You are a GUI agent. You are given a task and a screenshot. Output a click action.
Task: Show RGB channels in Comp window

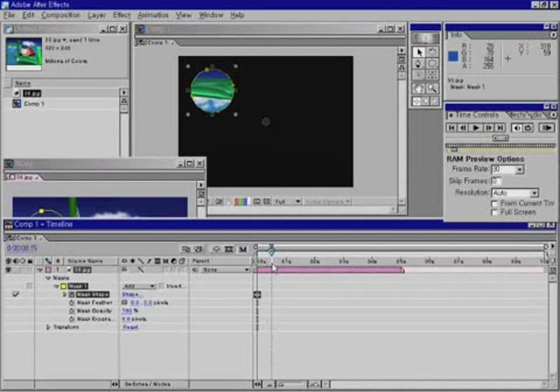(x=240, y=201)
